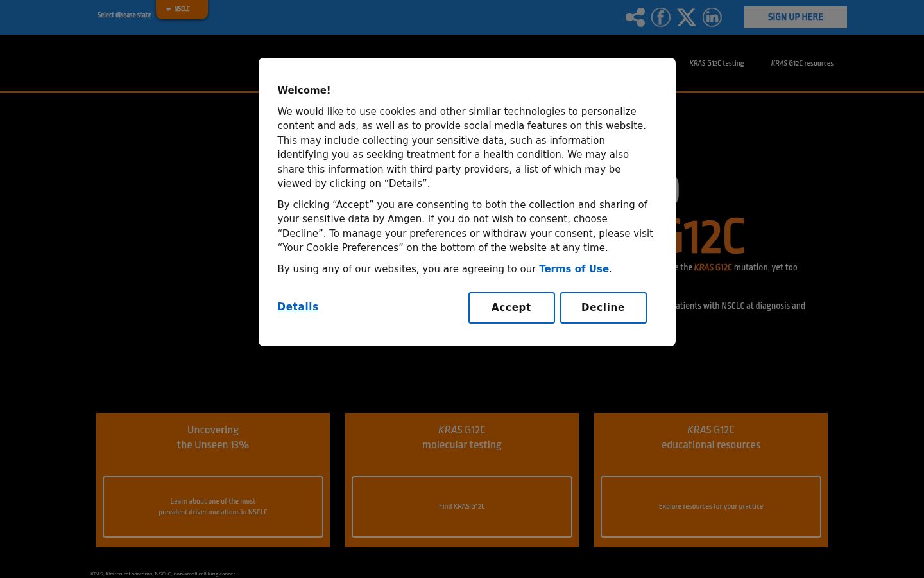The height and width of the screenshot is (578, 924).
Task: Click the KRAS abbreviation footnote text
Action: point(164,574)
